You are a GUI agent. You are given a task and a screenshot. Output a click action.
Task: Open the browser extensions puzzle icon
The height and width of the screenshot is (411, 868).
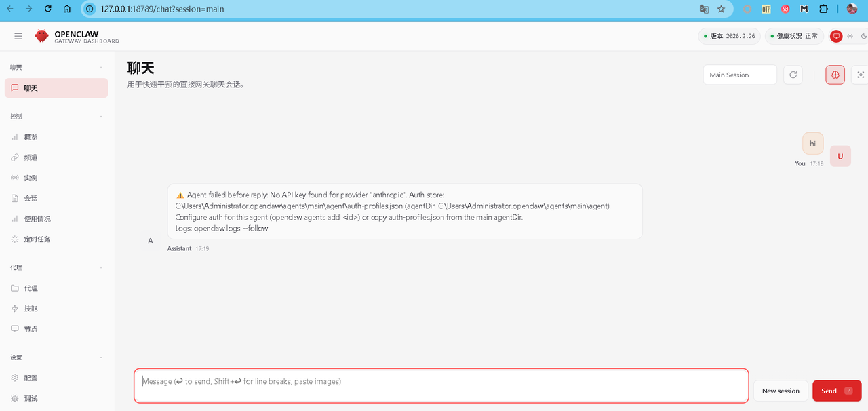click(x=824, y=9)
